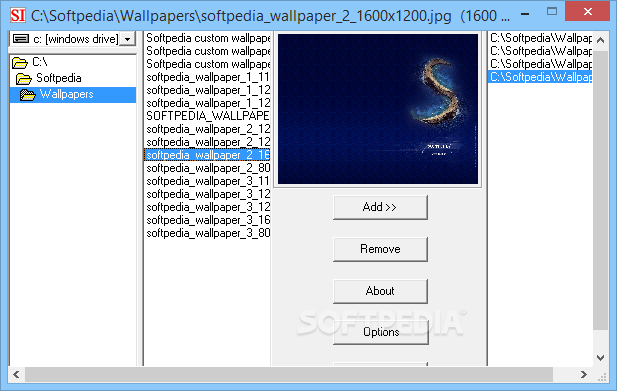617x391 pixels.
Task: Click the Remove button
Action: point(380,249)
